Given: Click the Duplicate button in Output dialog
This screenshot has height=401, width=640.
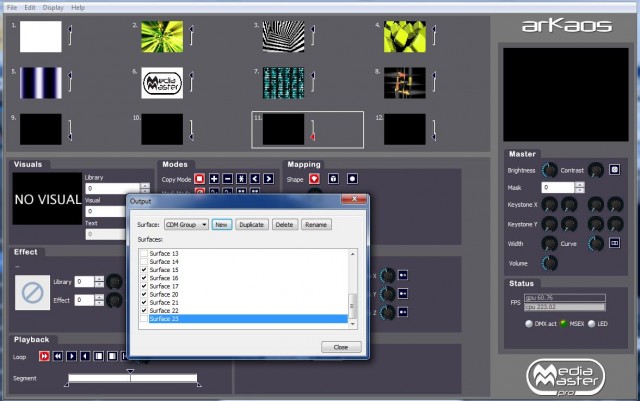Looking at the screenshot, I should [252, 225].
